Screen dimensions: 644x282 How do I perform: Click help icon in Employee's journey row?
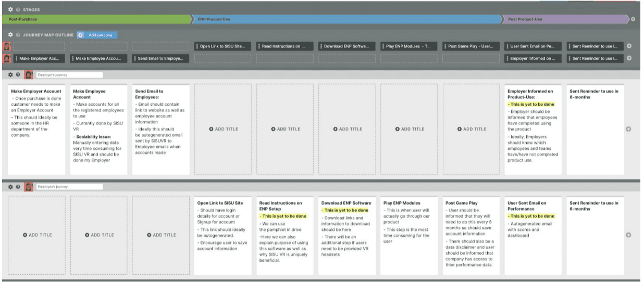(18, 186)
